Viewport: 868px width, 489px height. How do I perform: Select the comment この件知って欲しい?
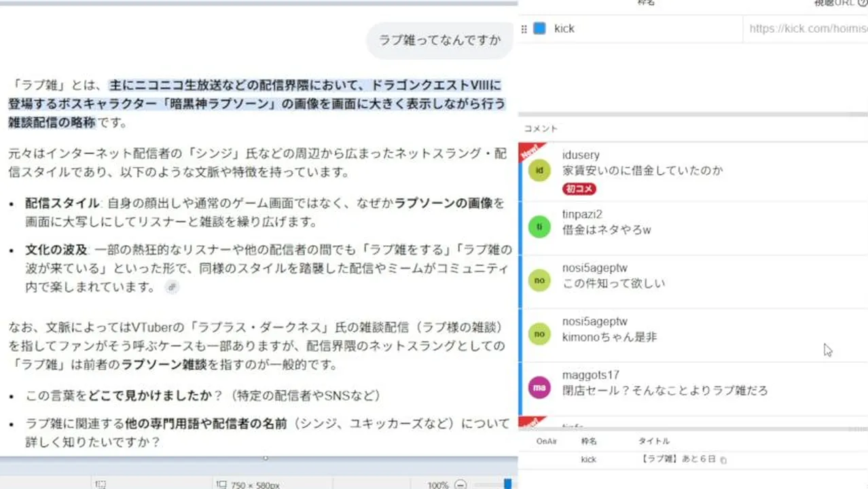tap(693, 282)
